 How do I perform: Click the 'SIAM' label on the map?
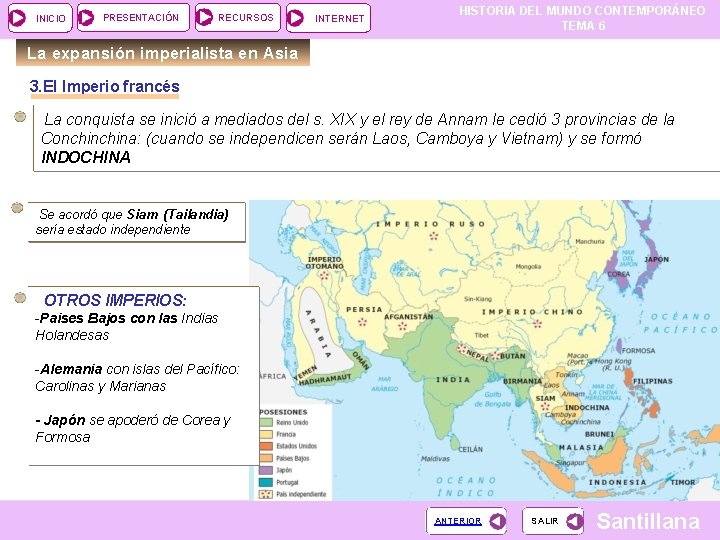(x=546, y=398)
